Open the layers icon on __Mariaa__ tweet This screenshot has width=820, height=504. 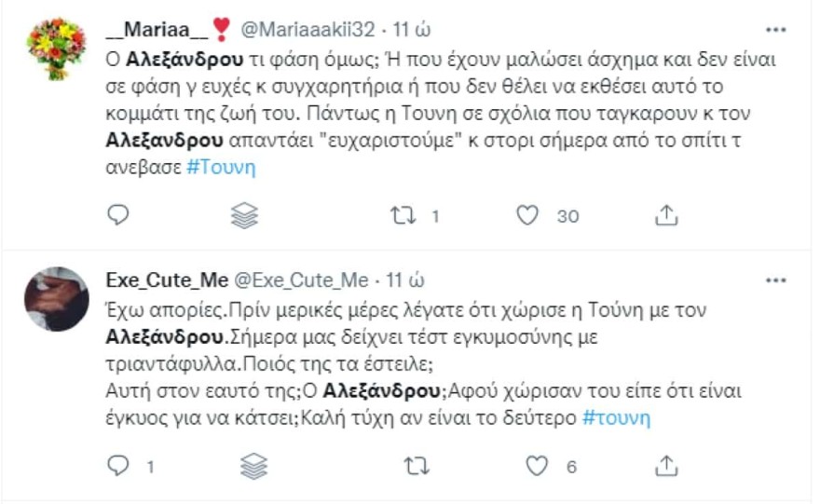click(x=244, y=216)
